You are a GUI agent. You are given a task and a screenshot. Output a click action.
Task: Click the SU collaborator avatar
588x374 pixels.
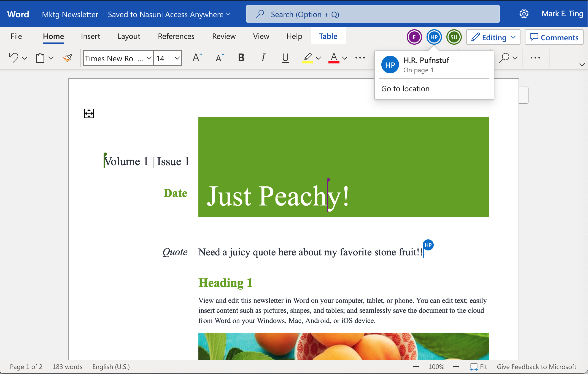tap(454, 37)
